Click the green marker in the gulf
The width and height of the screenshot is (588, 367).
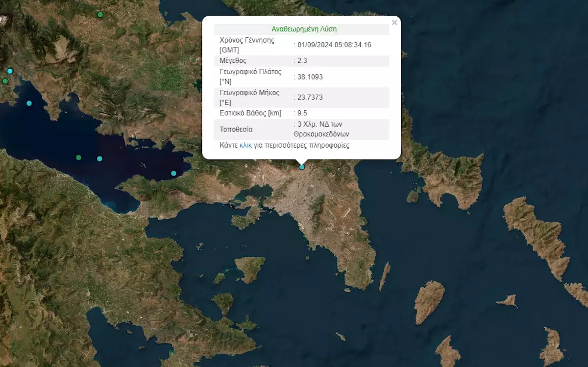(x=78, y=157)
